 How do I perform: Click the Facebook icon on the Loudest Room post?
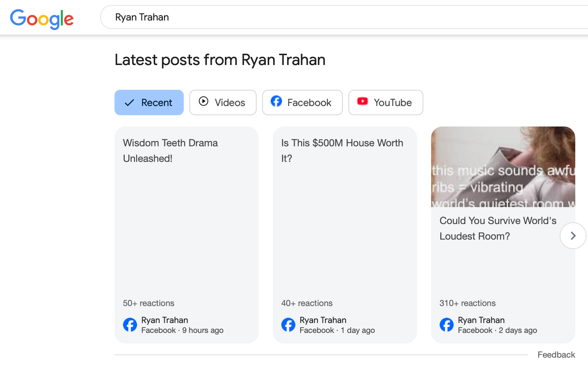click(446, 325)
